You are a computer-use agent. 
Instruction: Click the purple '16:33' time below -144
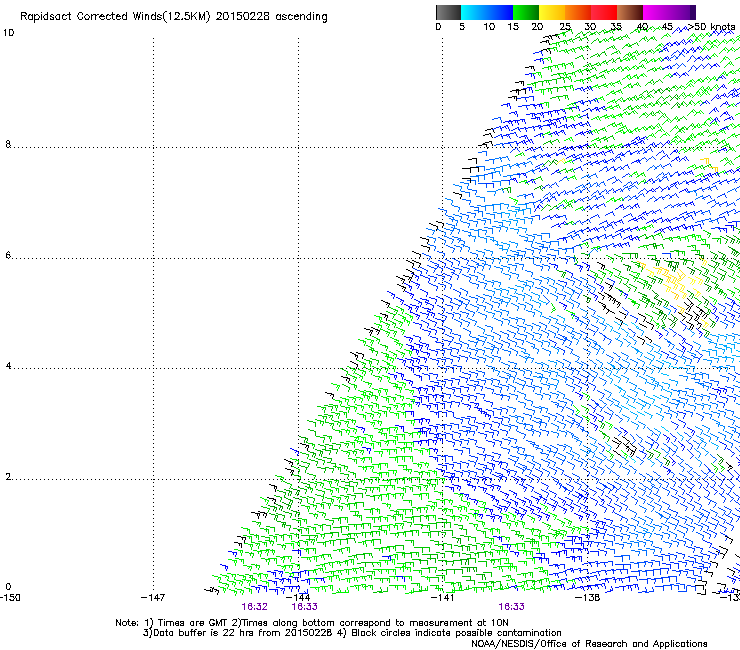[x=304, y=607]
